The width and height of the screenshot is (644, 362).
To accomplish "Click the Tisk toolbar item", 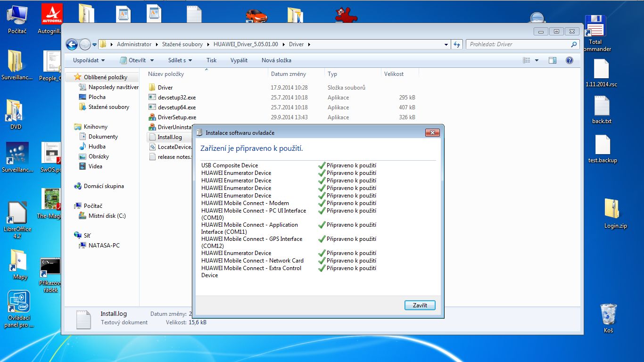I will 212,60.
